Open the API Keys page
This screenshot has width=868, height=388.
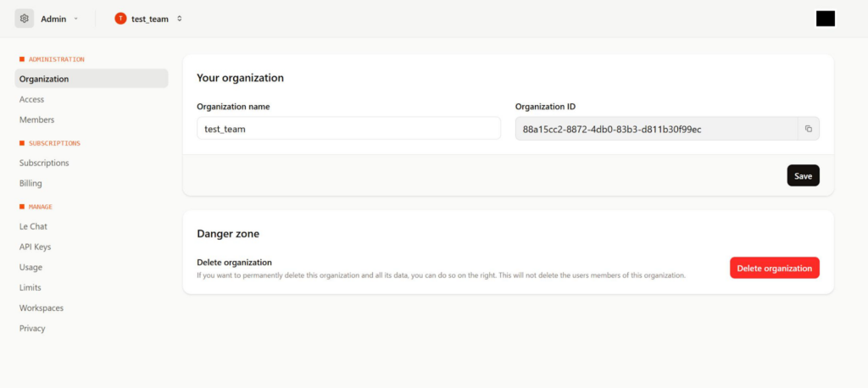pyautogui.click(x=36, y=247)
